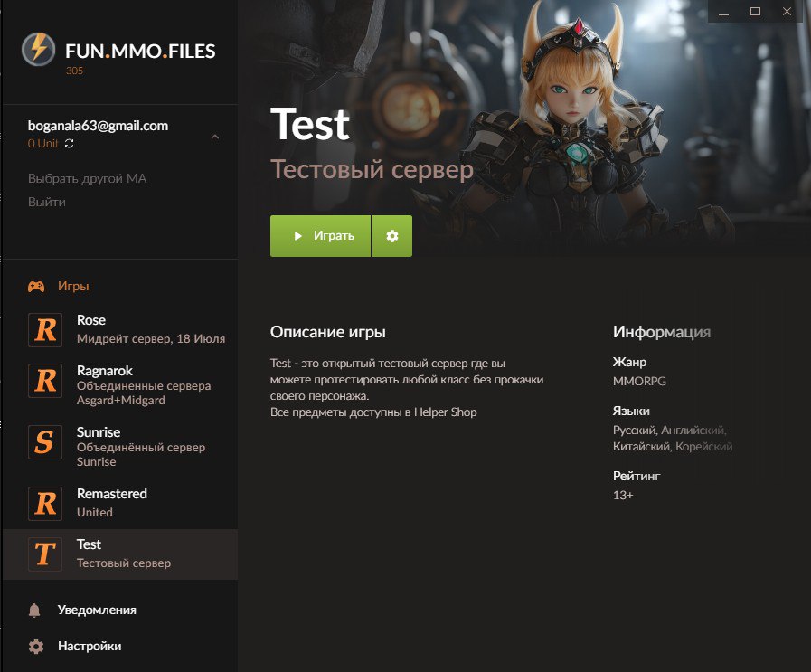This screenshot has width=811, height=672.
Task: Collapse the account panel using the chevron
Action: point(214,137)
